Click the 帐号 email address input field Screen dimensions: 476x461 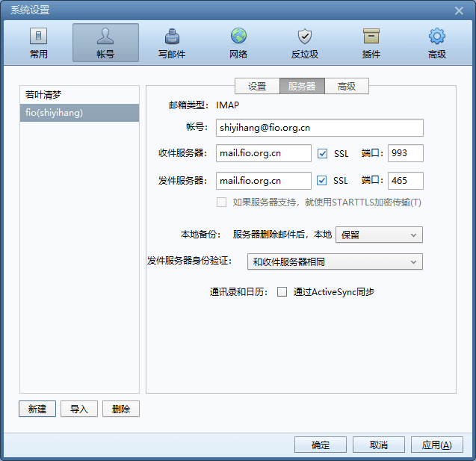tap(319, 128)
